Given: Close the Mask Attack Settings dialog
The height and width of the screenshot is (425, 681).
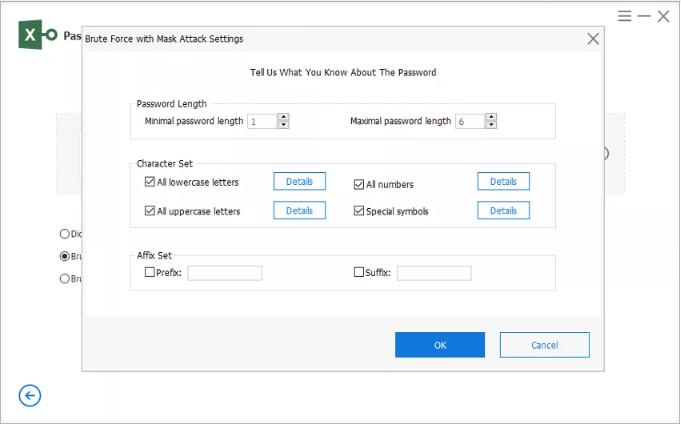Looking at the screenshot, I should [x=593, y=39].
